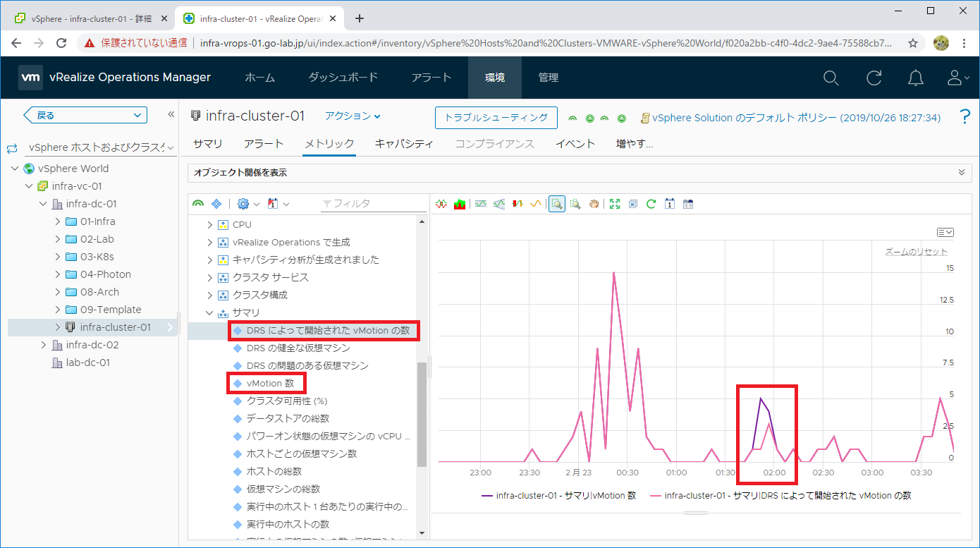Open the ホーム menu
Image resolution: width=980 pixels, height=548 pixels.
click(259, 78)
